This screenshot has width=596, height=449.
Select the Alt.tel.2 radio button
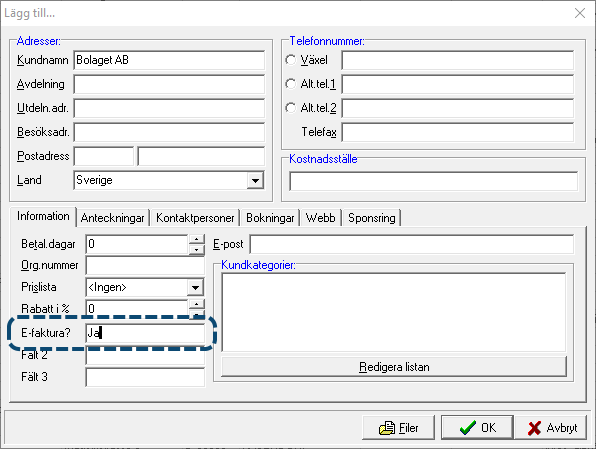coord(290,108)
